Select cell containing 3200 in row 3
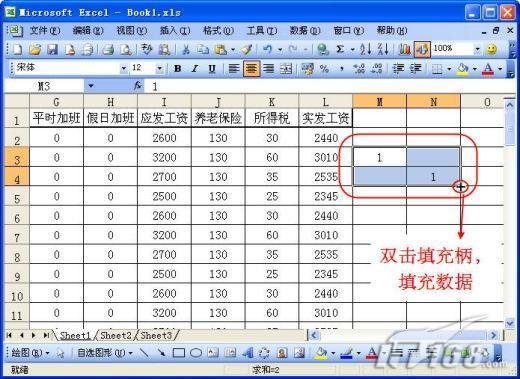520x379 pixels. click(x=164, y=157)
